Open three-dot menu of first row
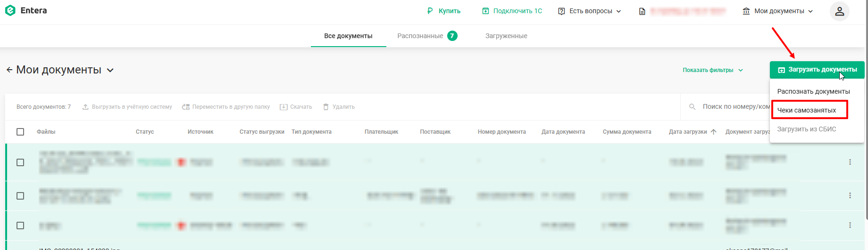 850,162
